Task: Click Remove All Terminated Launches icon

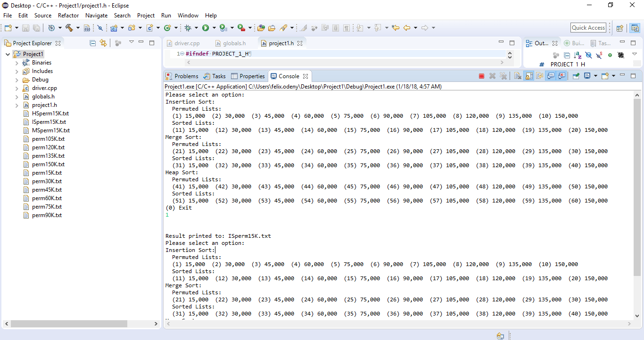Action: pos(503,76)
